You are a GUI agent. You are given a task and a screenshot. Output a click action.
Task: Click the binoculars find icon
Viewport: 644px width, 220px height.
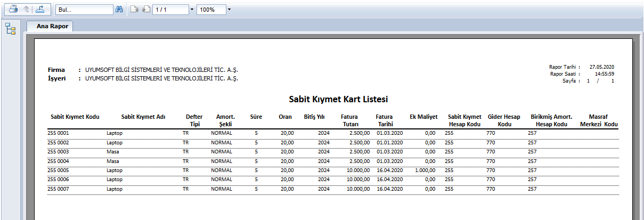pyautogui.click(x=119, y=10)
